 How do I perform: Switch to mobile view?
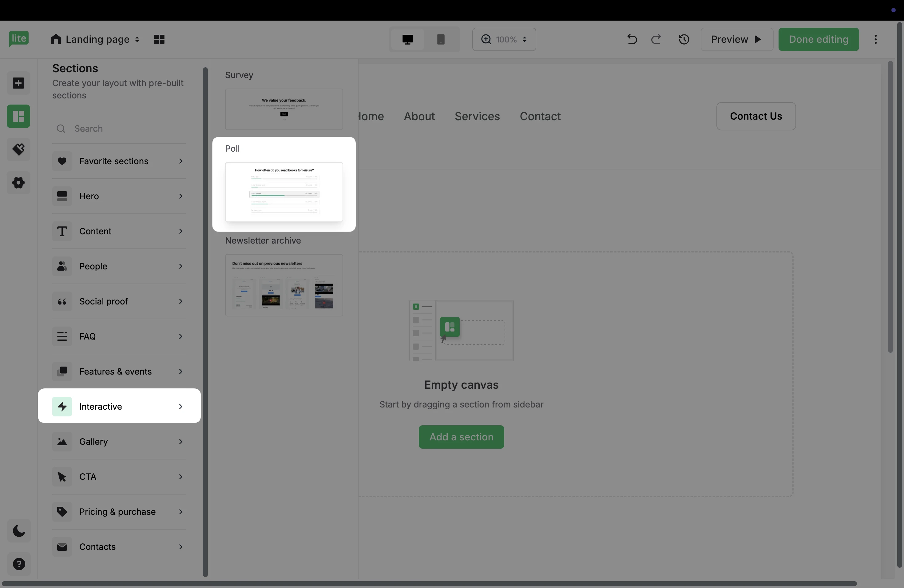click(441, 39)
